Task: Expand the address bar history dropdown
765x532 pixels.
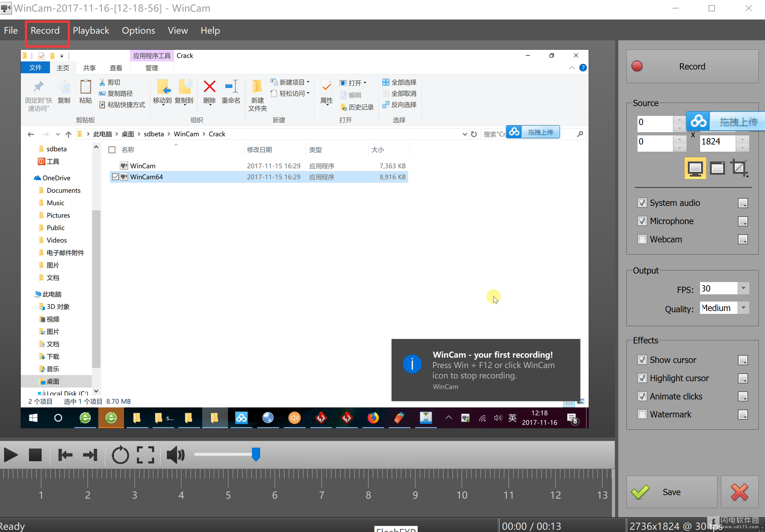Action: click(465, 134)
